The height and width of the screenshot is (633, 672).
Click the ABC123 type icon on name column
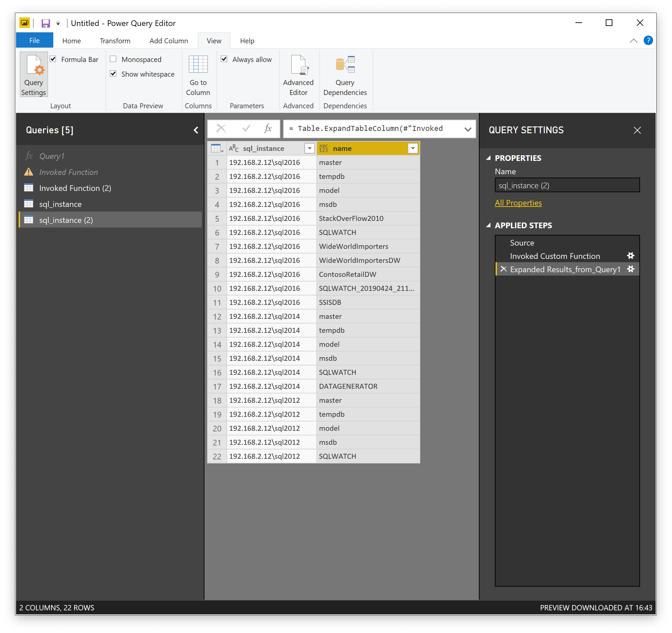click(323, 149)
